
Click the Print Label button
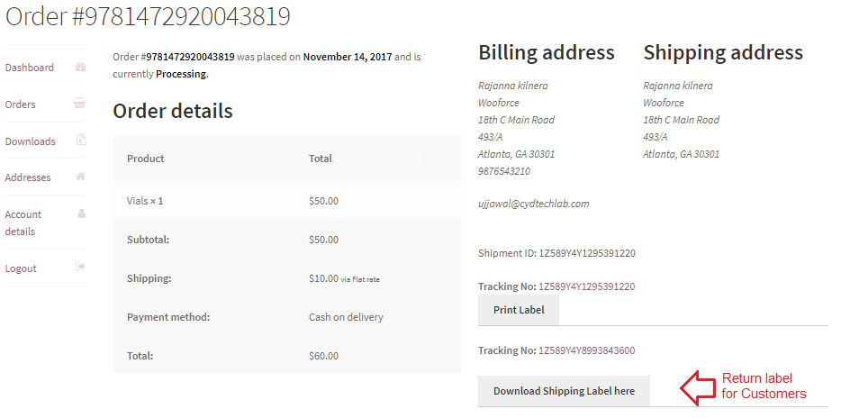coord(519,310)
